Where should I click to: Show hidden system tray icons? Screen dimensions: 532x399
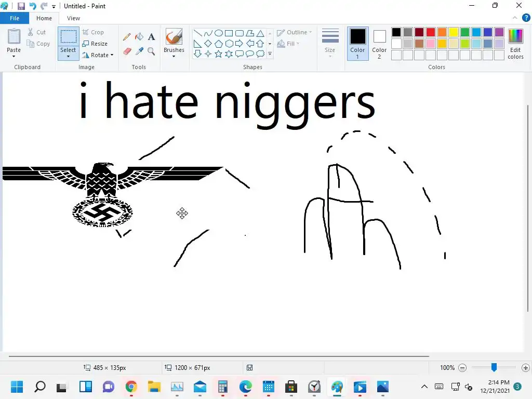pos(424,387)
